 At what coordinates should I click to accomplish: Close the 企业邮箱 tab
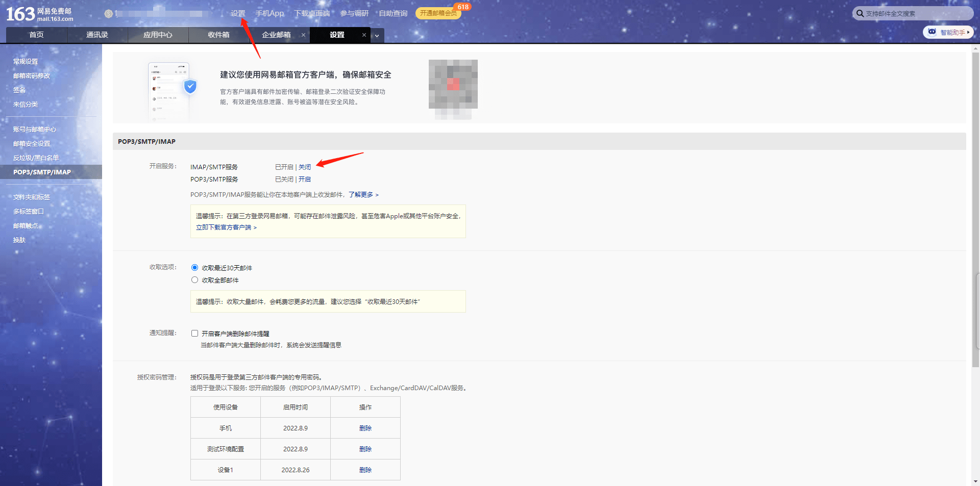tap(303, 35)
